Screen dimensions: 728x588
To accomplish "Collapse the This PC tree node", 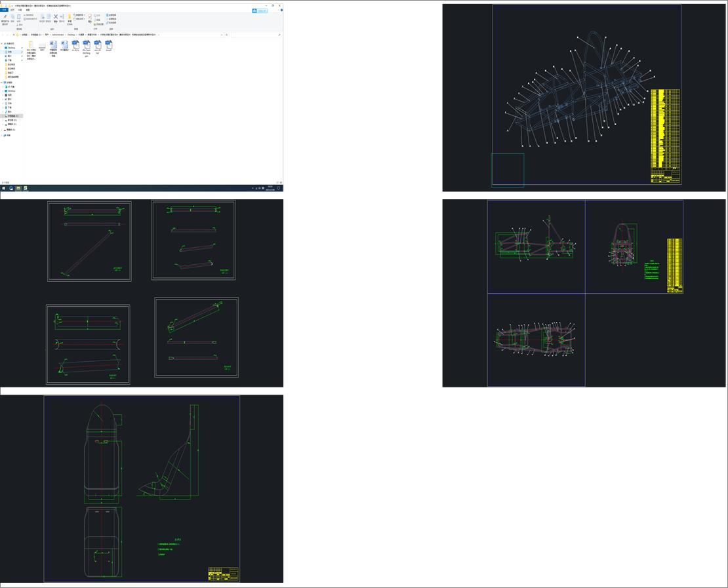I will click(x=2, y=83).
